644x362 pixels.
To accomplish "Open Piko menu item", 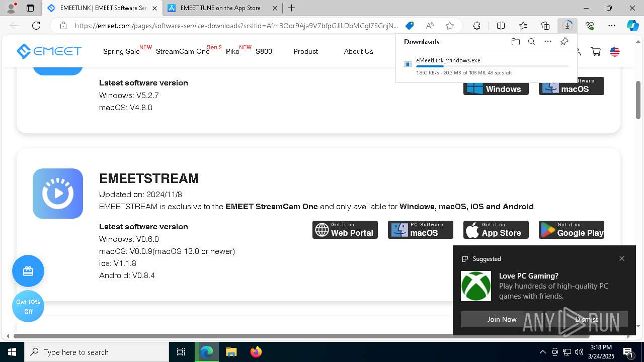I will click(232, 51).
